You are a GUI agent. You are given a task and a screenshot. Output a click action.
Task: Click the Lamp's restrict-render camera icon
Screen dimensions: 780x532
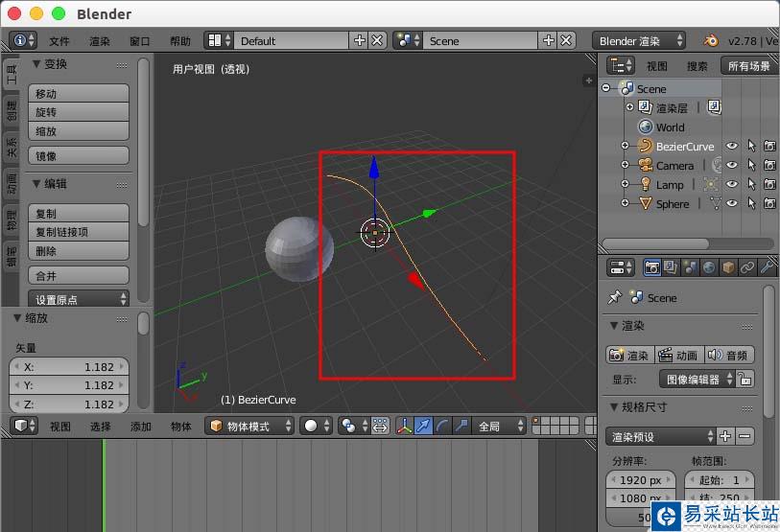pyautogui.click(x=769, y=184)
